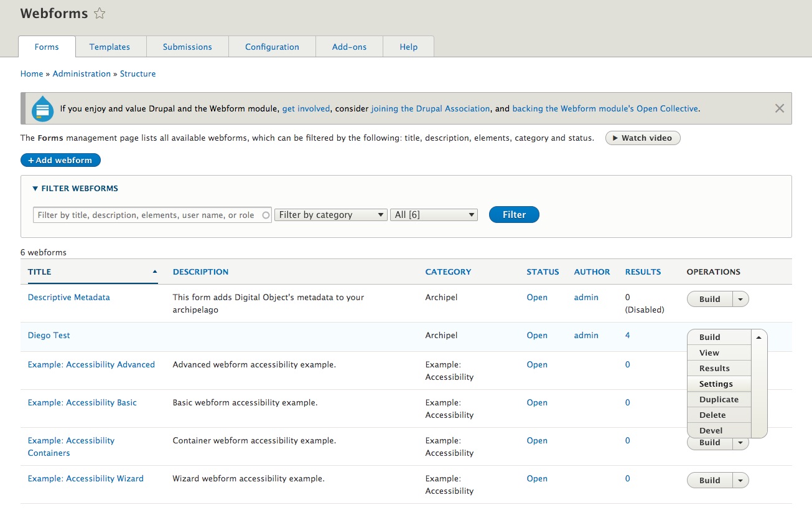The image size is (812, 520).
Task: Select Delete in the operations menu
Action: [712, 415]
